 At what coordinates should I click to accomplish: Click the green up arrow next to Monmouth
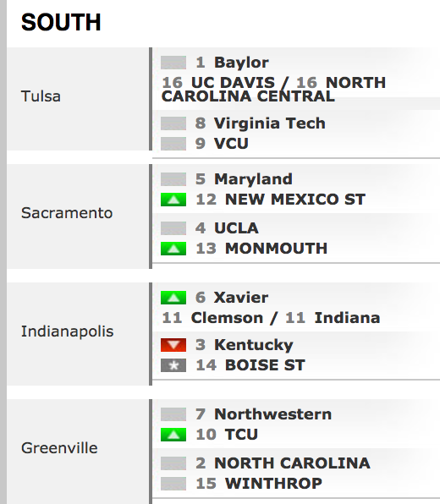(173, 249)
